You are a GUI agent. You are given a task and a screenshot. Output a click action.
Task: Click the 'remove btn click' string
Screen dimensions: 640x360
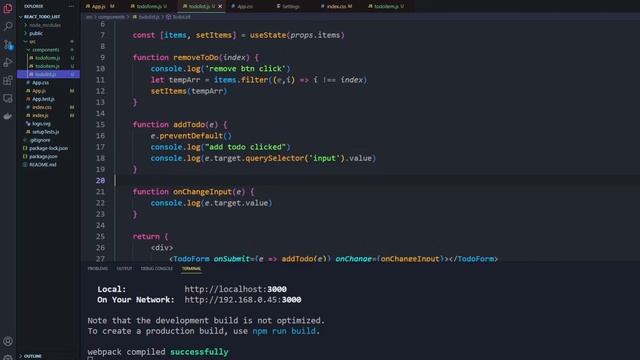pyautogui.click(x=245, y=69)
